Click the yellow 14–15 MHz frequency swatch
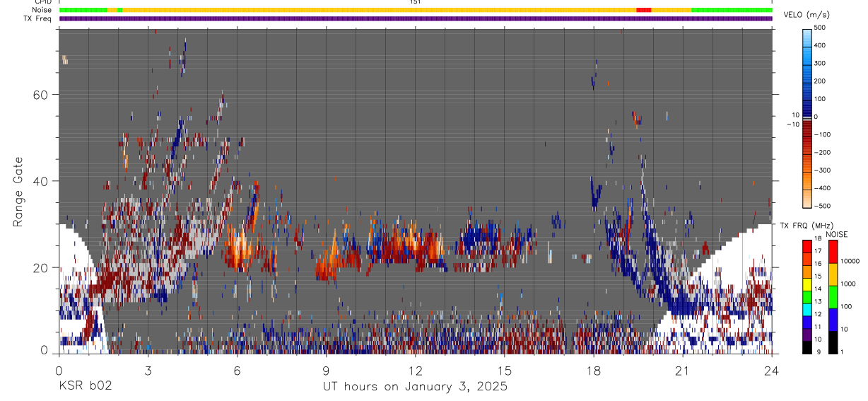The image size is (868, 401). point(807,284)
